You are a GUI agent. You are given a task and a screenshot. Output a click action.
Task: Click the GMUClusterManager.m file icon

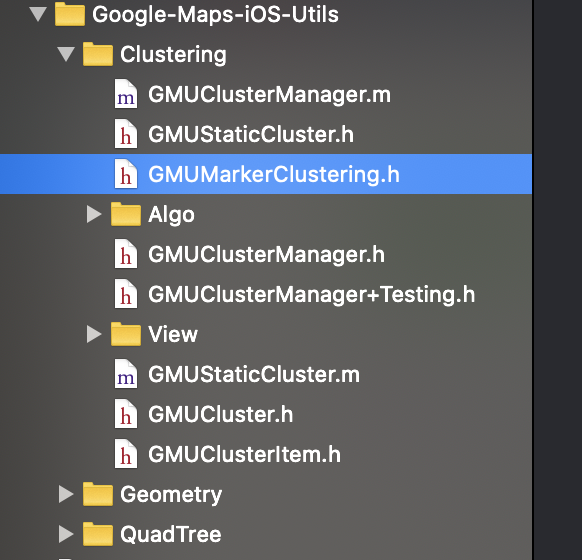[x=126, y=94]
